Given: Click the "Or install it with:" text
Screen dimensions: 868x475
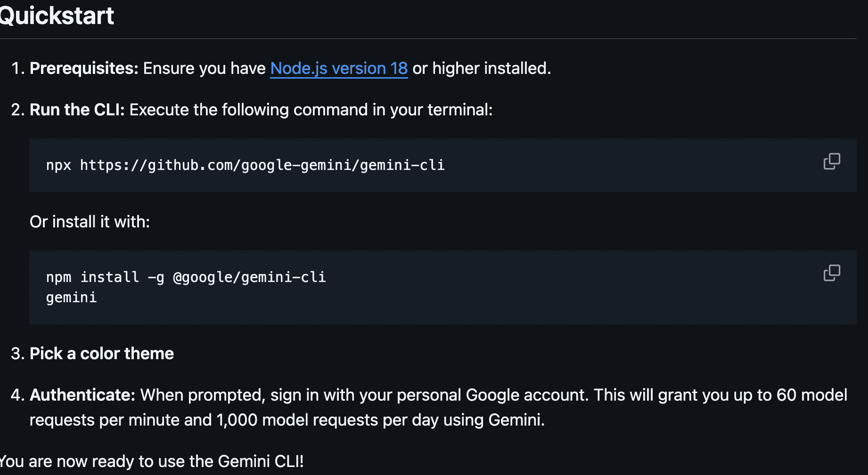Looking at the screenshot, I should pyautogui.click(x=90, y=221).
